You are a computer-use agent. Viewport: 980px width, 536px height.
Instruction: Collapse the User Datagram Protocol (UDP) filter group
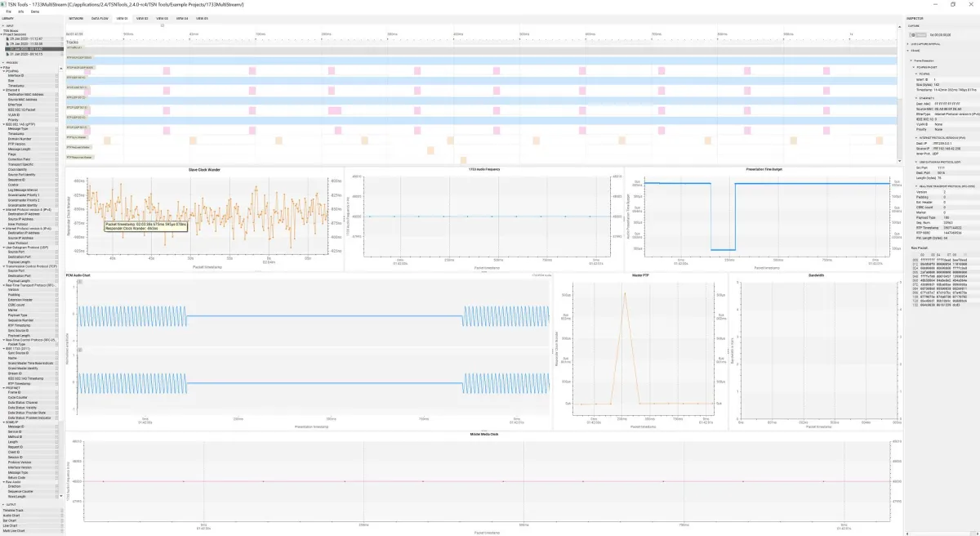(4, 247)
